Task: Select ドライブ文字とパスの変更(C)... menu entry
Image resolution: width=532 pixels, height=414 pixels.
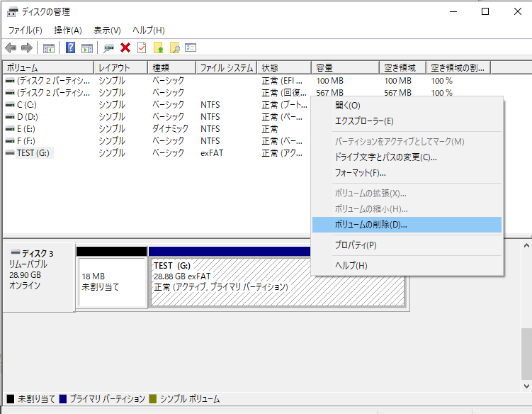Action: [407, 157]
